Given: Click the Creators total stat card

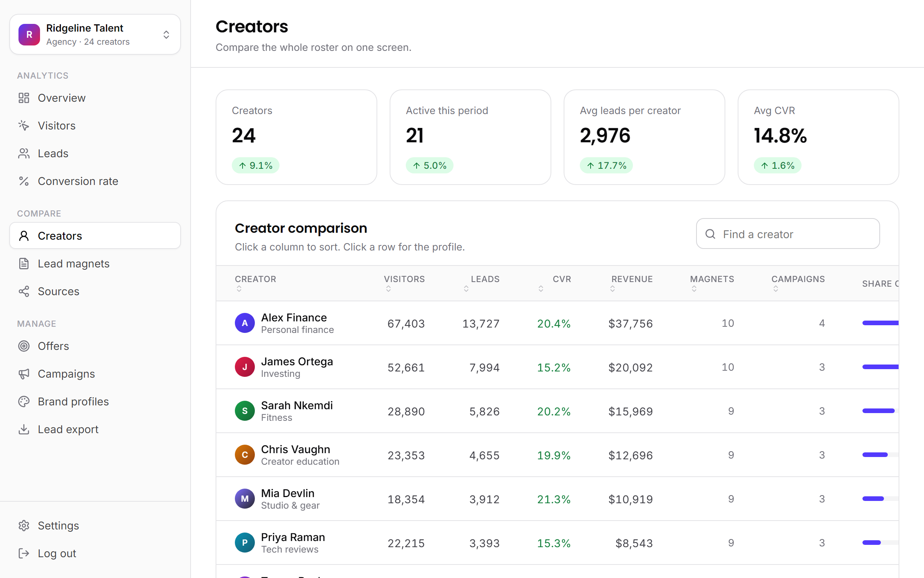Looking at the screenshot, I should pyautogui.click(x=296, y=137).
